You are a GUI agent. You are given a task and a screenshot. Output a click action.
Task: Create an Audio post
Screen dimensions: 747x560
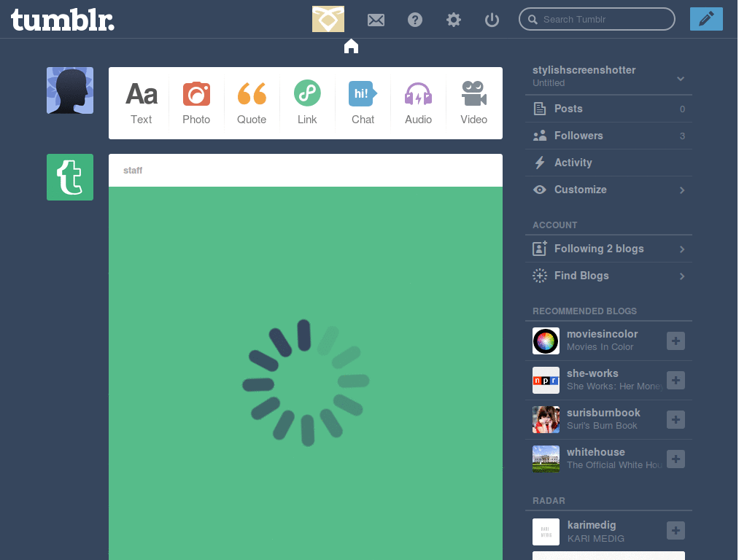(x=418, y=103)
